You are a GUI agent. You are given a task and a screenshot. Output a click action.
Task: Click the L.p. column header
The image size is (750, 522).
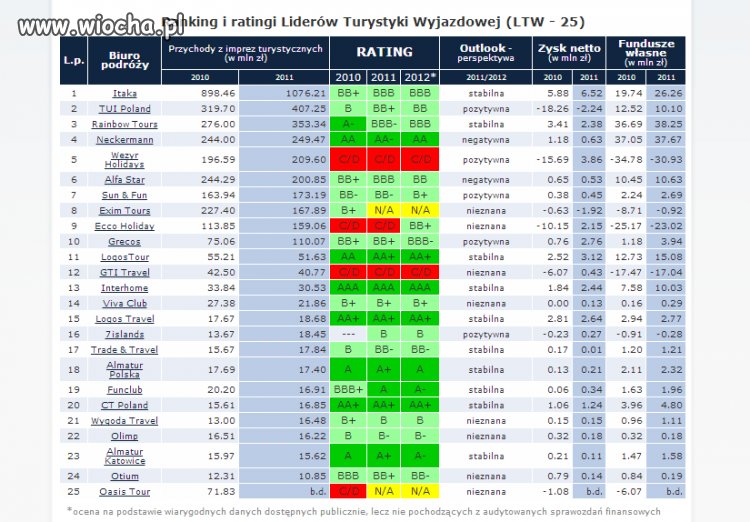click(74, 60)
